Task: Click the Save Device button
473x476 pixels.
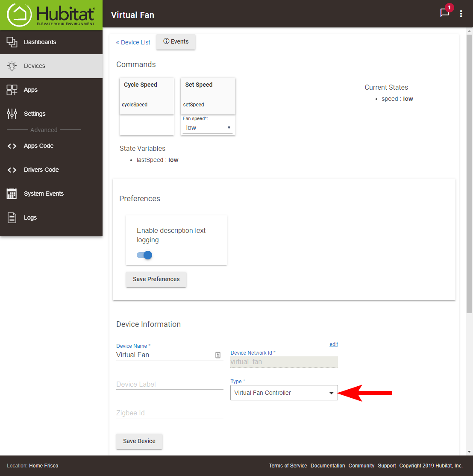Action: [139, 441]
